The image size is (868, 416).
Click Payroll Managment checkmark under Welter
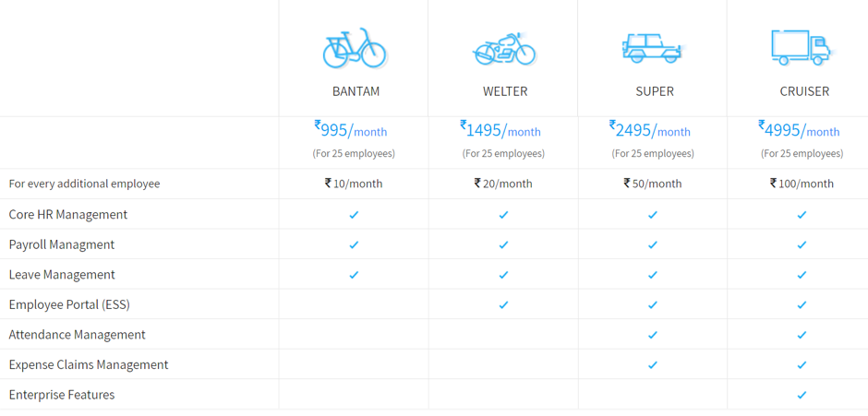[503, 244]
